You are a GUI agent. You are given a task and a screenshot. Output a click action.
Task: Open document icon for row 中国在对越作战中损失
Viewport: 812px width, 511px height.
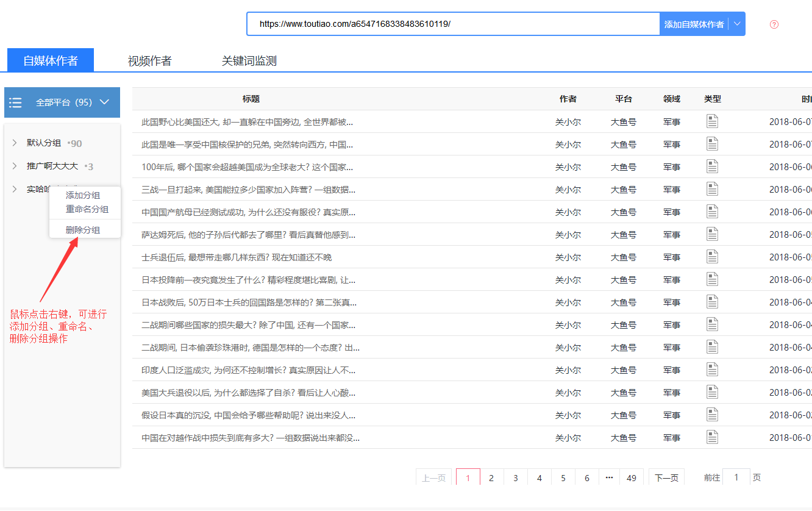pos(712,437)
